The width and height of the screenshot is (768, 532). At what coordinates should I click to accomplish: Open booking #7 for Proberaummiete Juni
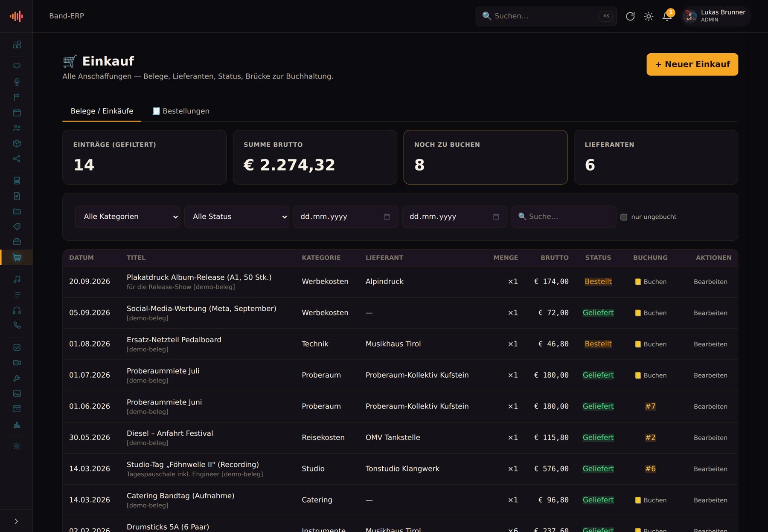650,406
